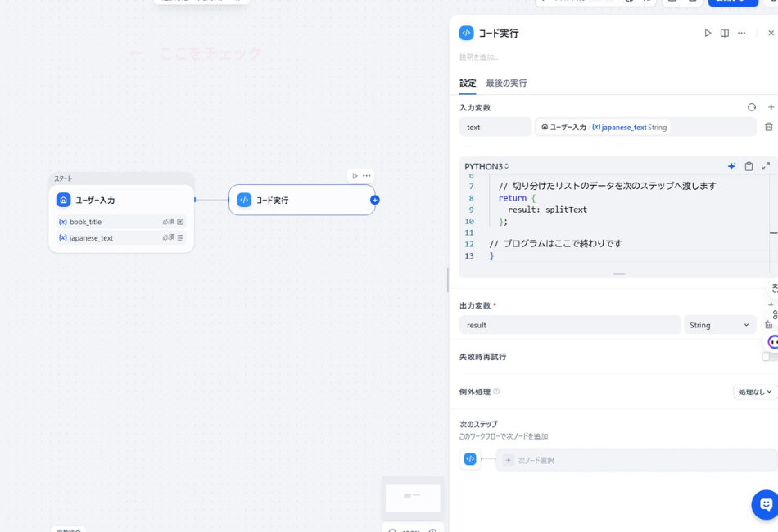Click the AI sparkle code generator icon

[x=731, y=166]
